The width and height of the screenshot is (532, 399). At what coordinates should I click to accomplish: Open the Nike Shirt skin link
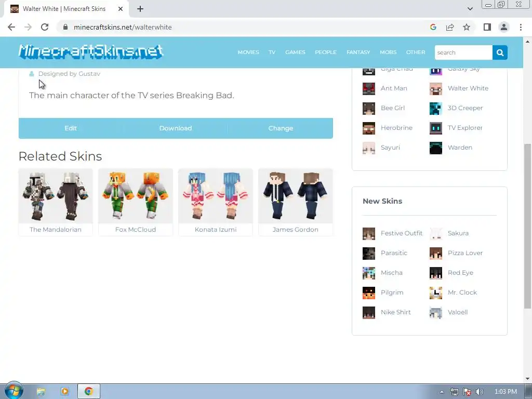coord(395,312)
